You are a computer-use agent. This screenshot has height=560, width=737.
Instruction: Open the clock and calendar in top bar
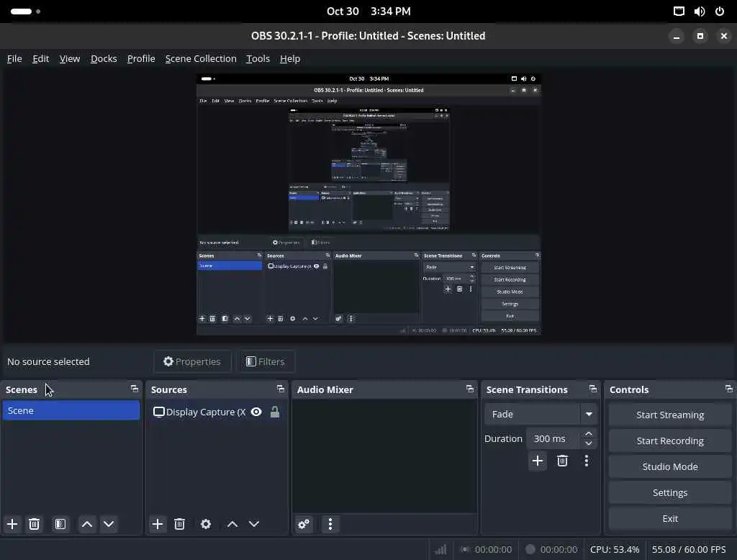[368, 12]
